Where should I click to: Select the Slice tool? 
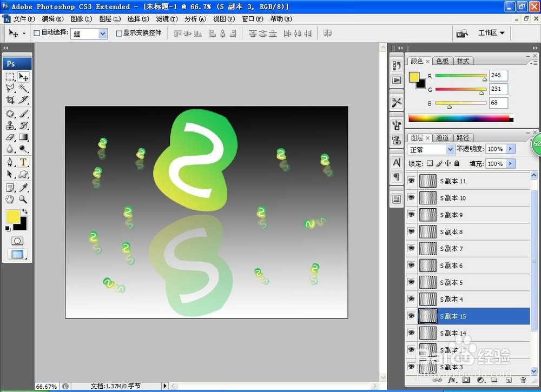[x=23, y=100]
